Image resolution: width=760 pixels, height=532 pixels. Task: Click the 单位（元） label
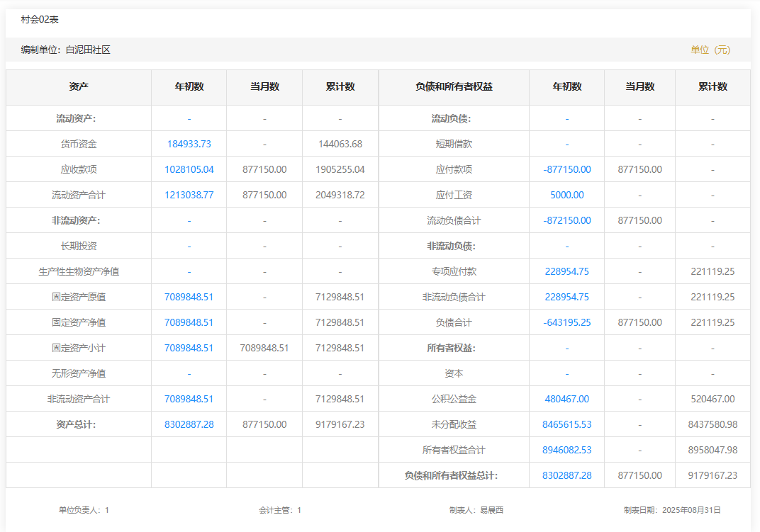click(x=710, y=50)
